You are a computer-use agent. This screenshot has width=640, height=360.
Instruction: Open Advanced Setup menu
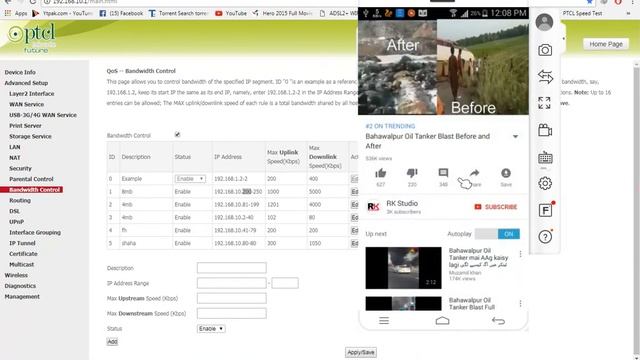click(26, 83)
